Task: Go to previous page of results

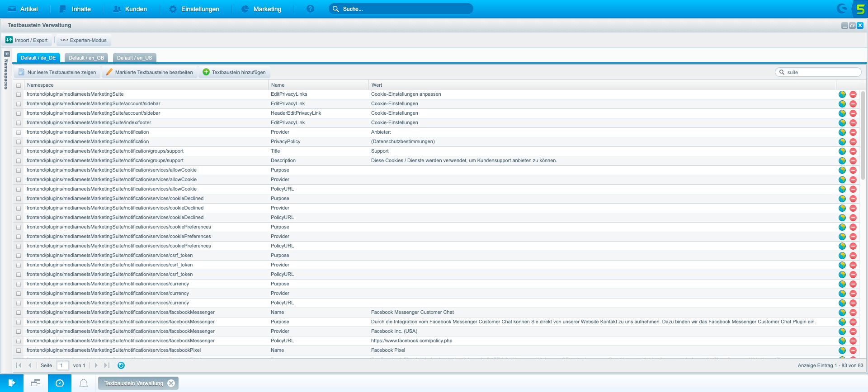Action: tap(30, 365)
